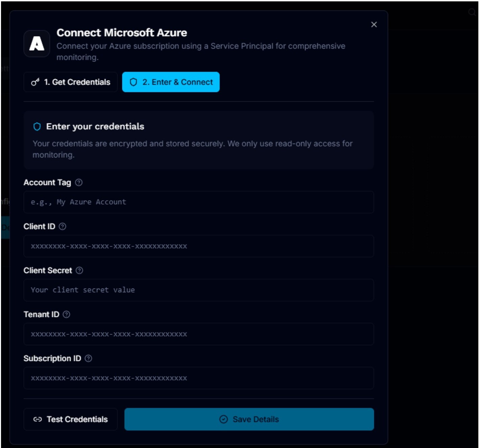
Task: Focus the Account Tag input field
Action: pyautogui.click(x=199, y=202)
